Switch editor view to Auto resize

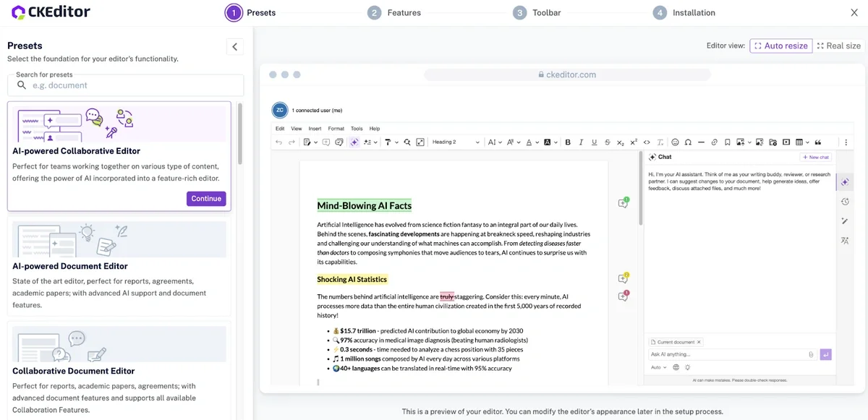[780, 46]
